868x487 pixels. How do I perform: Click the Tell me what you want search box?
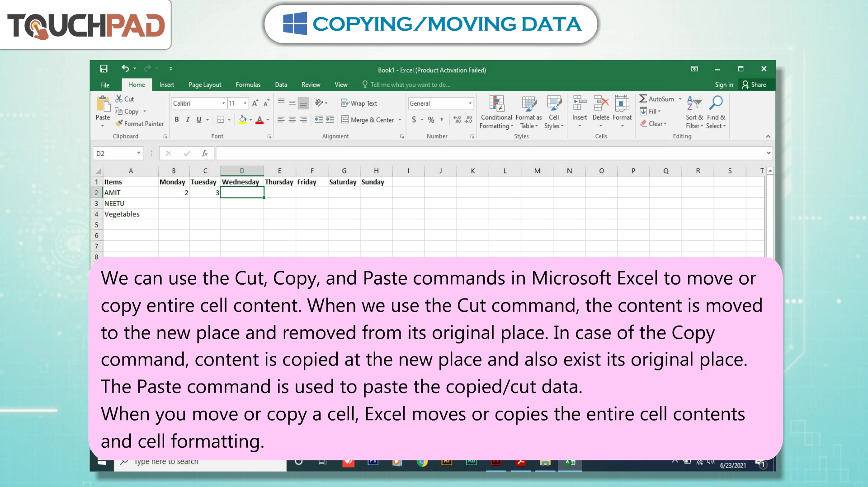click(407, 84)
